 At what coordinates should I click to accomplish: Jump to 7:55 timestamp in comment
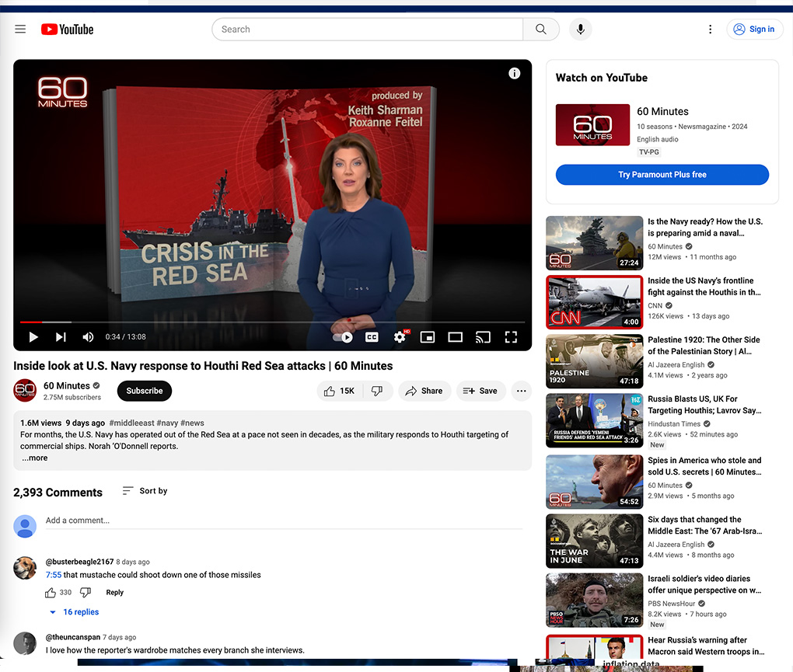(54, 575)
